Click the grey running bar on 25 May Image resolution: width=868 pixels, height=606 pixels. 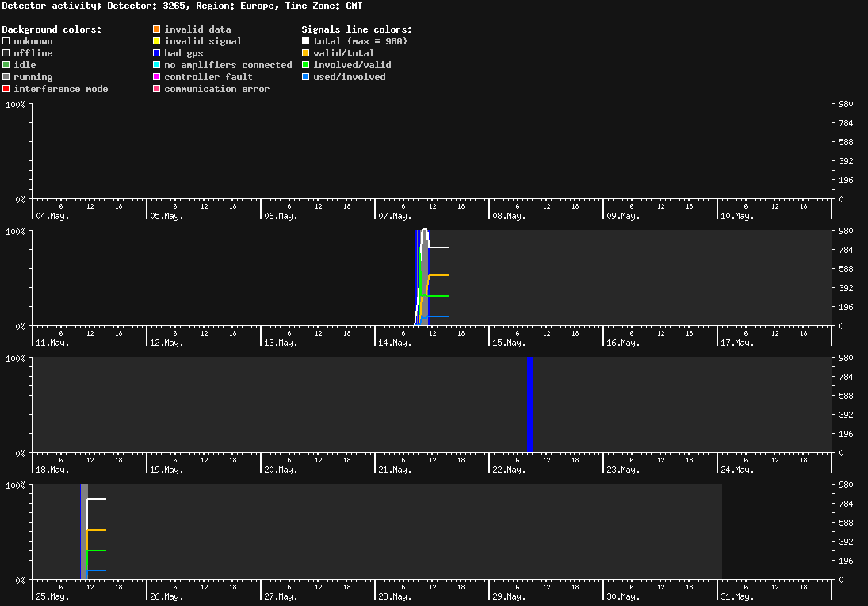tap(85, 531)
